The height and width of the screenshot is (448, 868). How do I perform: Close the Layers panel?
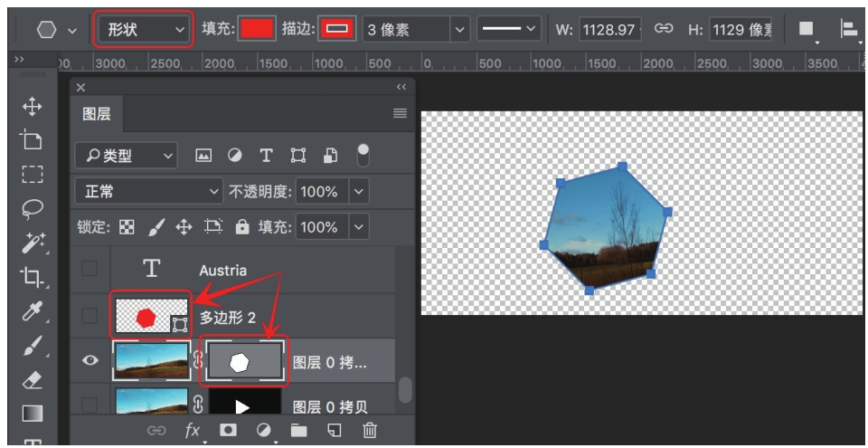tap(80, 88)
